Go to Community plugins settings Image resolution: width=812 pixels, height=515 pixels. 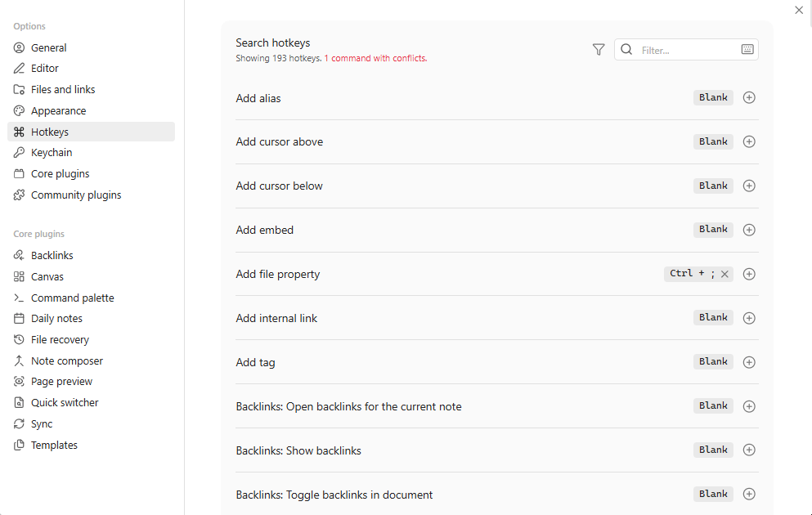(76, 195)
